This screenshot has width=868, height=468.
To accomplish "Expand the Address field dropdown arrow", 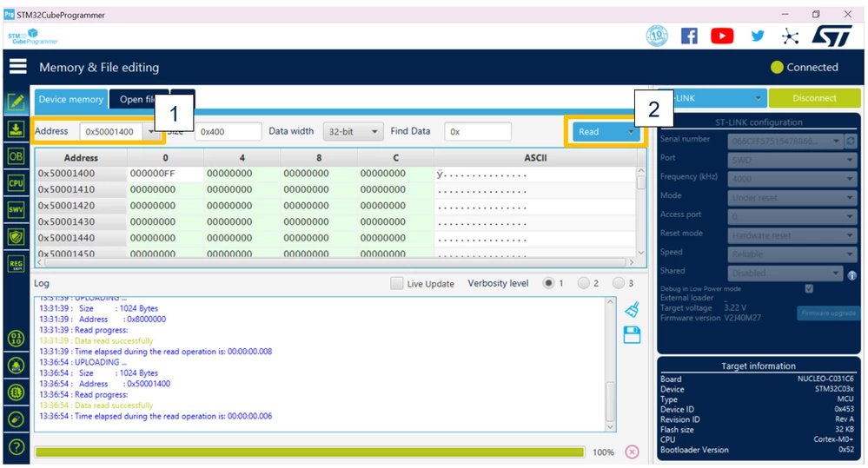I will point(150,132).
